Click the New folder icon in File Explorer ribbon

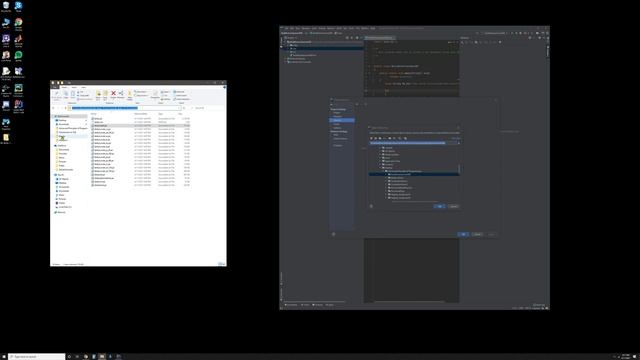pyautogui.click(x=130, y=94)
